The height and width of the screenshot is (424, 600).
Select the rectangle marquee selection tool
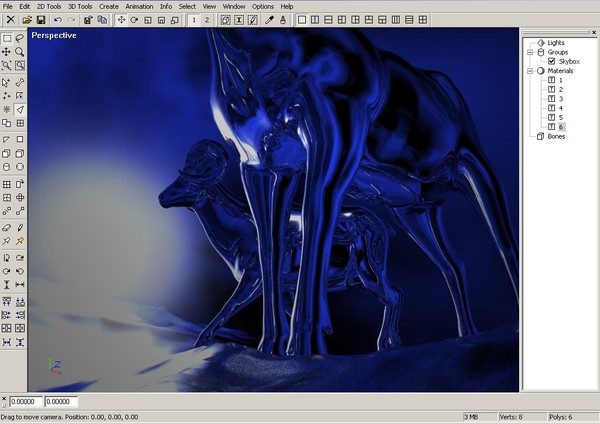coord(7,38)
